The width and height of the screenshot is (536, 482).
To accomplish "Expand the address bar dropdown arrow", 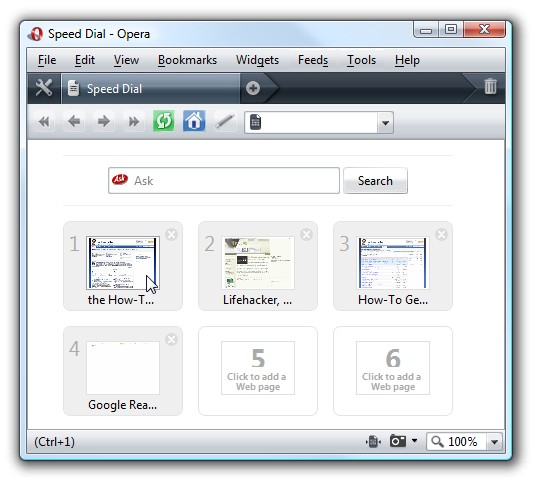I will (385, 122).
